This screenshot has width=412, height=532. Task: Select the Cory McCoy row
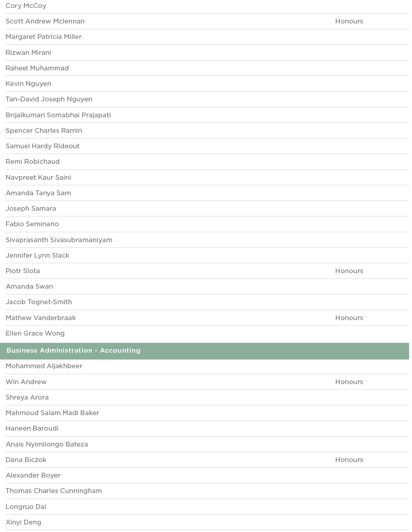(26, 6)
